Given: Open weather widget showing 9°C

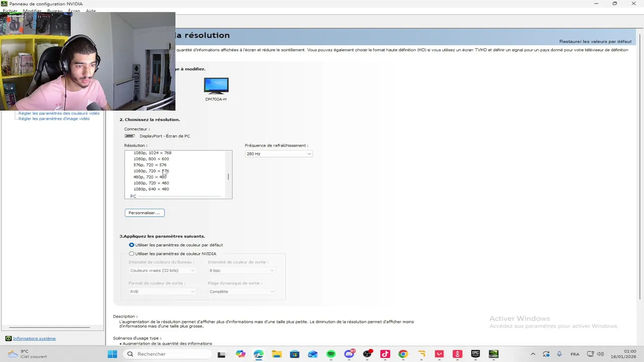Looking at the screenshot, I should (x=28, y=354).
